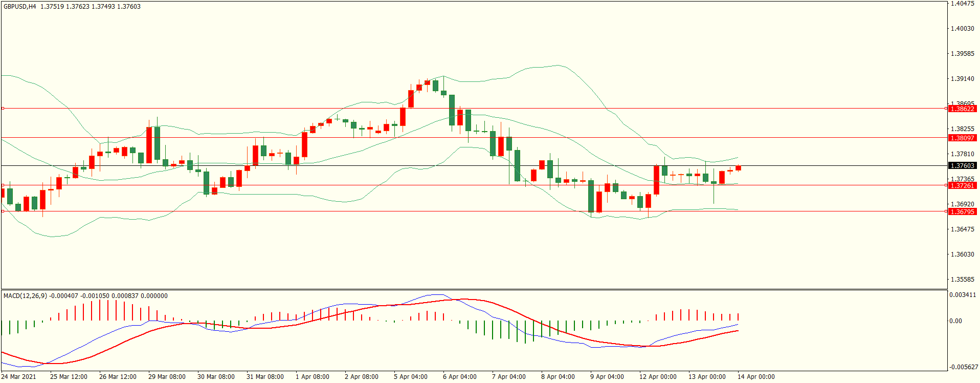Click 1 Apr 08:00 on the time axis
This screenshot has height=383, width=980.
point(312,377)
